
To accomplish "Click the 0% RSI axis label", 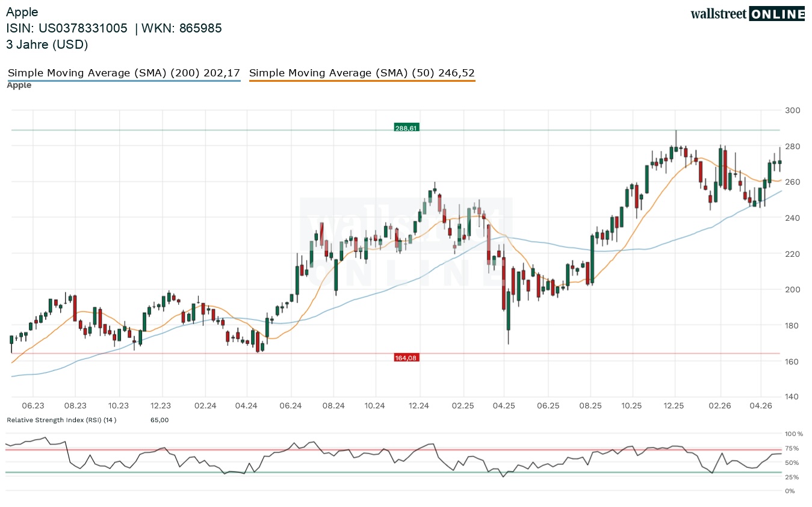I will tap(790, 491).
